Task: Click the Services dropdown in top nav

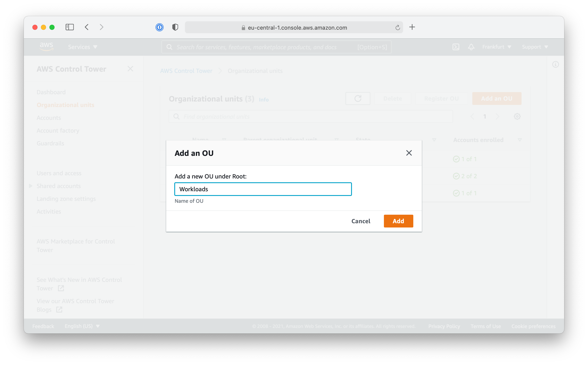Action: (83, 47)
